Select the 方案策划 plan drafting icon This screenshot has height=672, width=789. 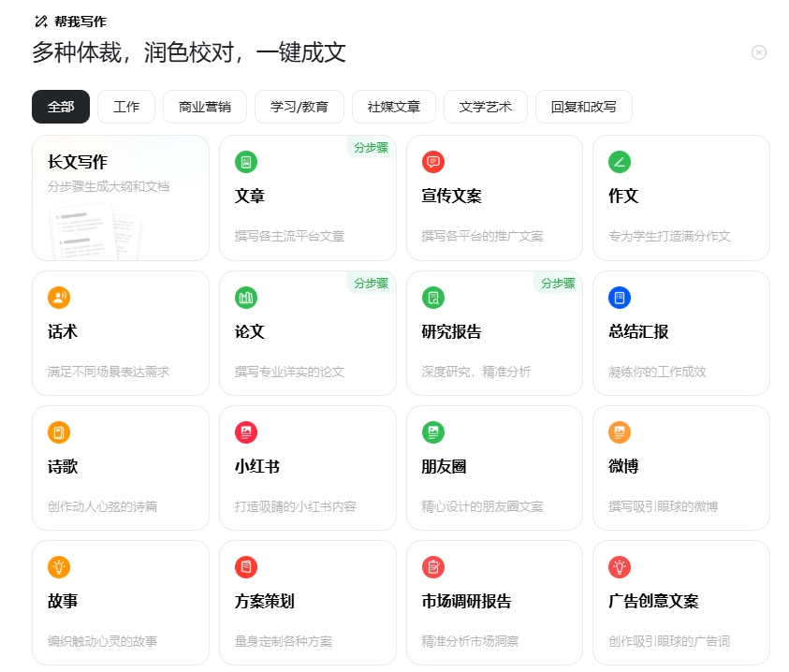[x=246, y=567]
